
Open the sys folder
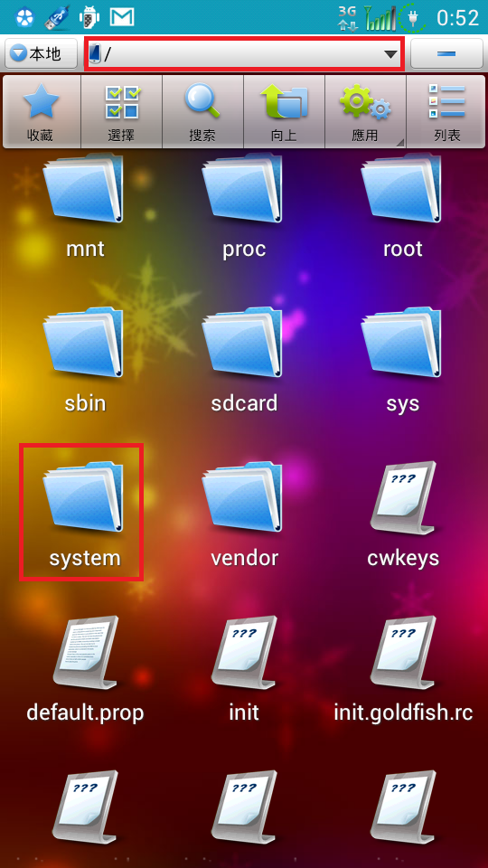click(403, 361)
